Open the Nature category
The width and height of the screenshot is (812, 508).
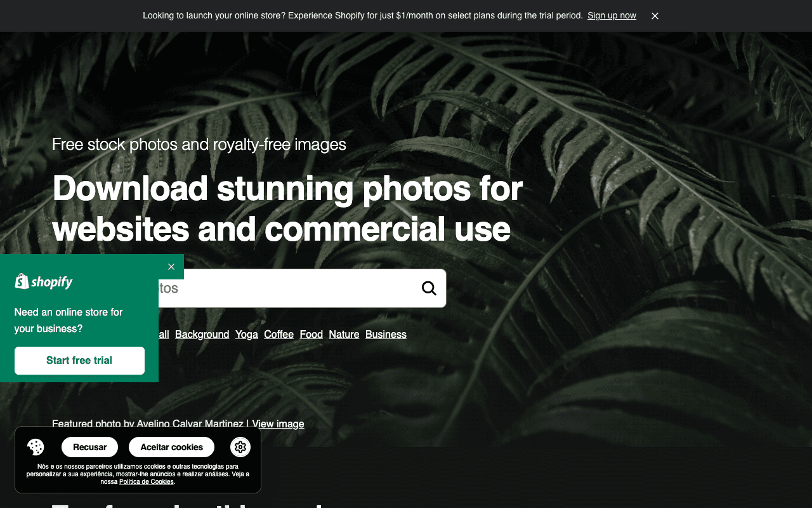pos(344,335)
